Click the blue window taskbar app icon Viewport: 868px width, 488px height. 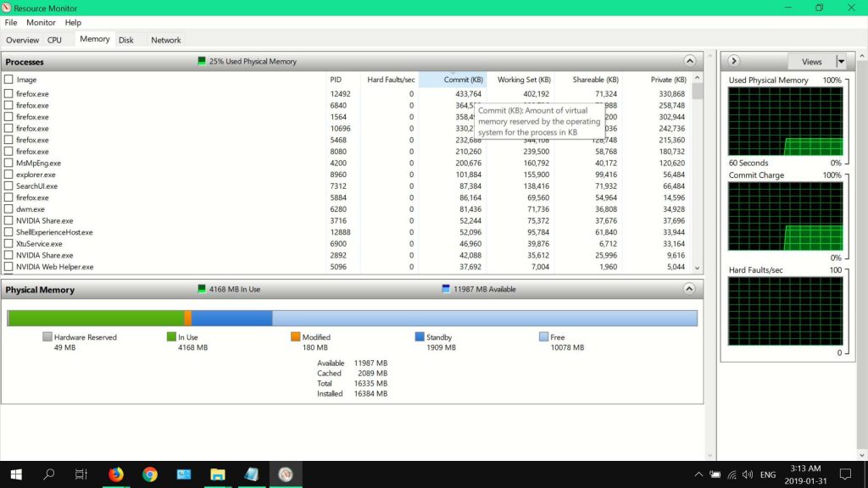coord(184,474)
